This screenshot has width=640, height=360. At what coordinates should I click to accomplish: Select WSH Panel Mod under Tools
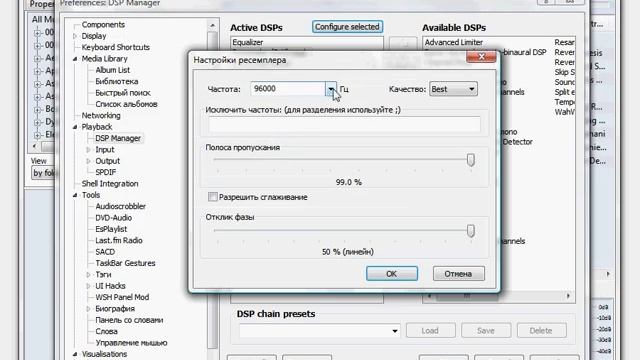coord(122,297)
